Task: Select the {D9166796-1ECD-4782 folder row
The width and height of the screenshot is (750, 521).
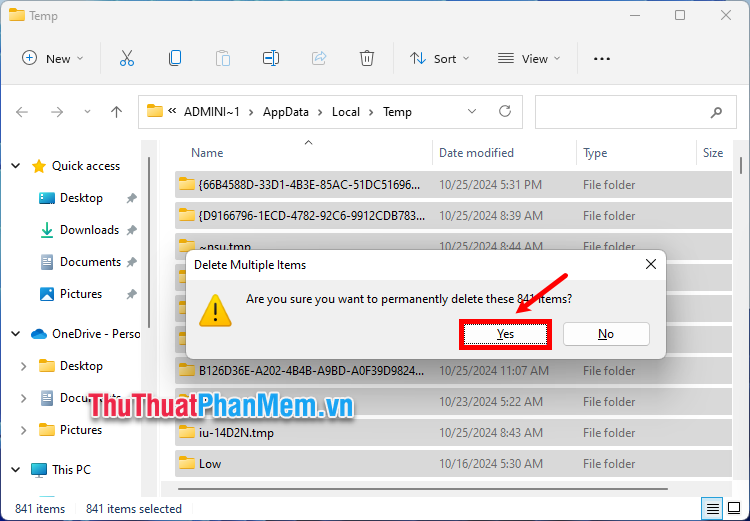Action: [453, 216]
